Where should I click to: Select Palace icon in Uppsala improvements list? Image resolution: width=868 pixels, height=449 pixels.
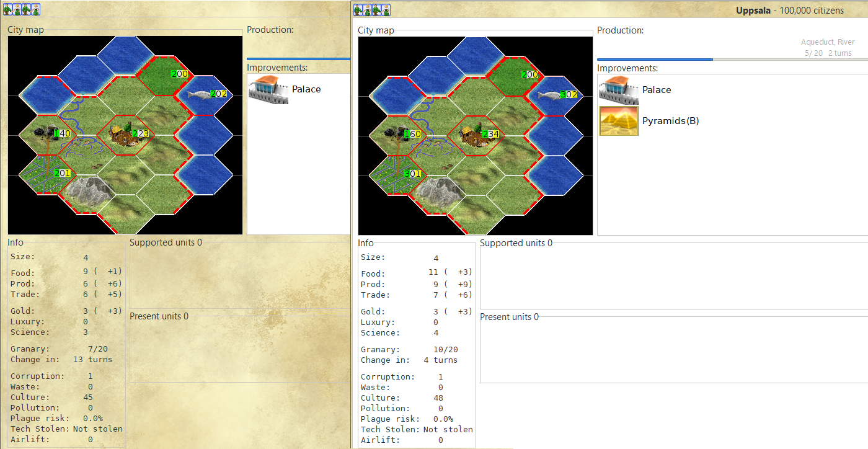pos(619,90)
